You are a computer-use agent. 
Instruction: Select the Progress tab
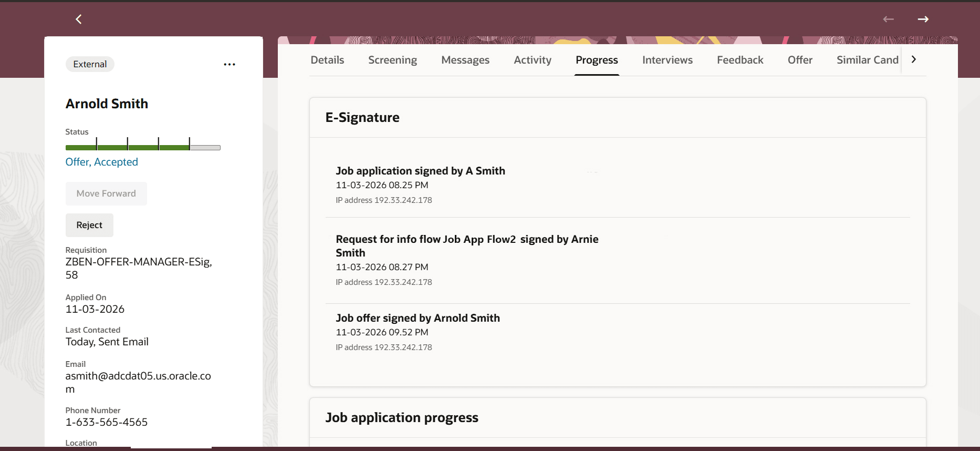pos(597,60)
